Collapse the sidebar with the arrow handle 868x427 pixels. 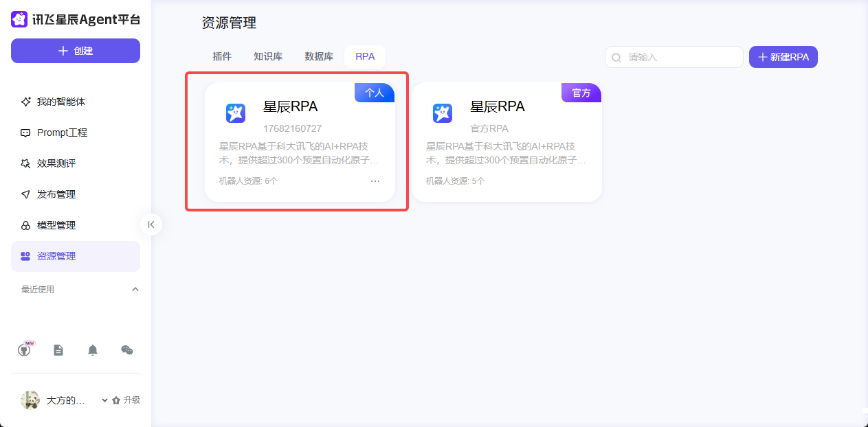pos(151,224)
